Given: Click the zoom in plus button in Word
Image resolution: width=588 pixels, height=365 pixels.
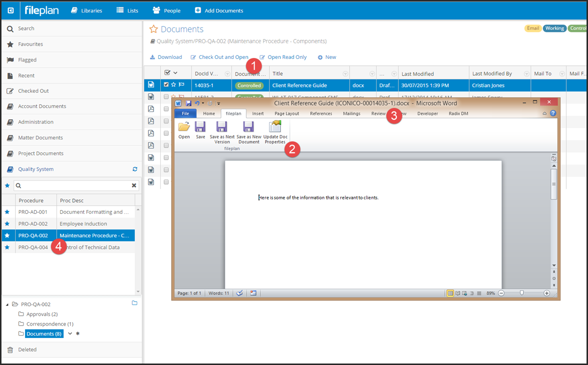Looking at the screenshot, I should (547, 293).
